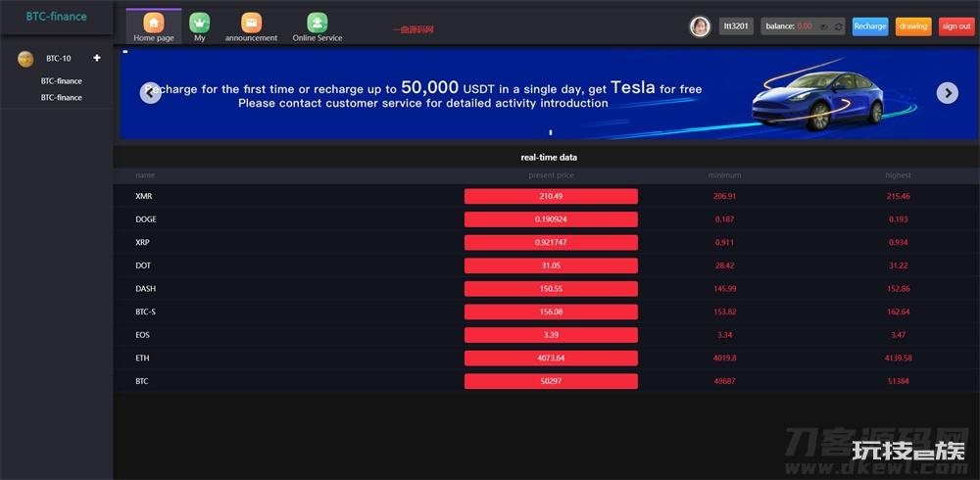
Task: Select first BTC-finance sidebar item
Action: (x=61, y=81)
